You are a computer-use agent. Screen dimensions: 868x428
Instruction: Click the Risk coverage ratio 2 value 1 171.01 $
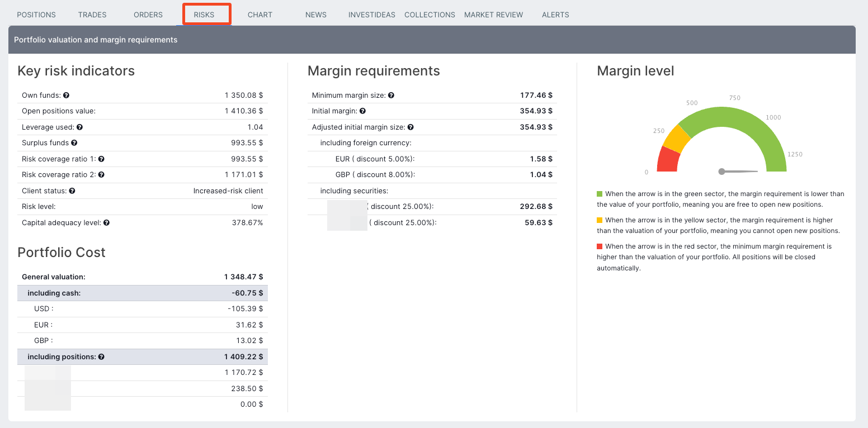coord(244,175)
